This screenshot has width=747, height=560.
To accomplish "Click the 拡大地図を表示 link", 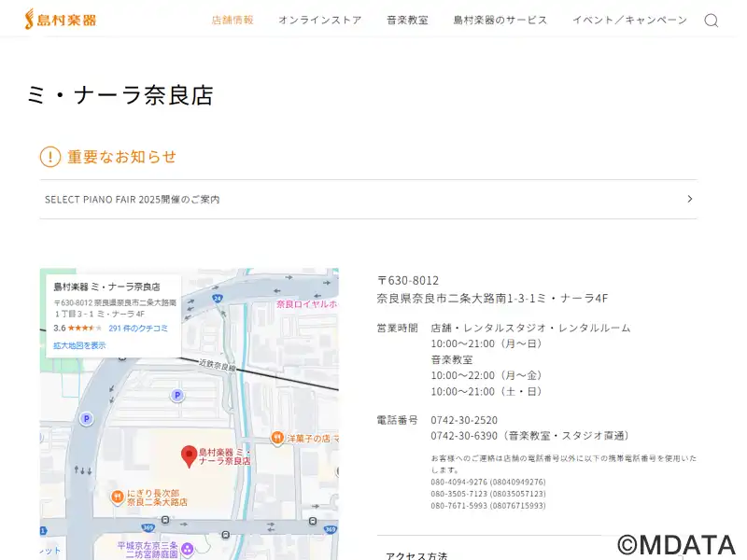I will (79, 345).
